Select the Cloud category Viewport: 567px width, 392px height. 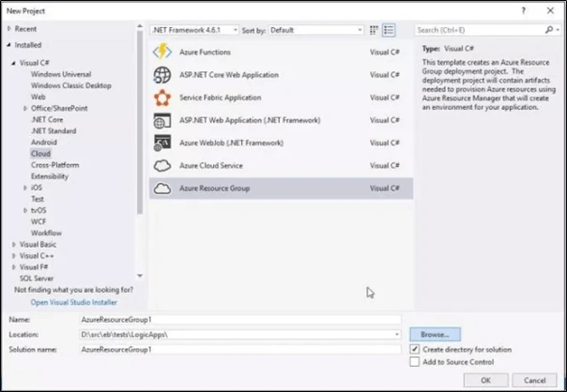[40, 154]
